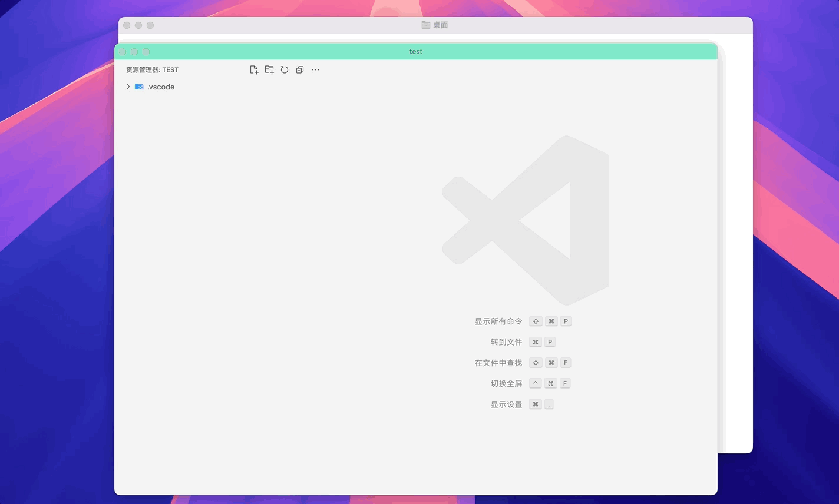
Task: Collapse all folders in explorer
Action: [x=300, y=69]
